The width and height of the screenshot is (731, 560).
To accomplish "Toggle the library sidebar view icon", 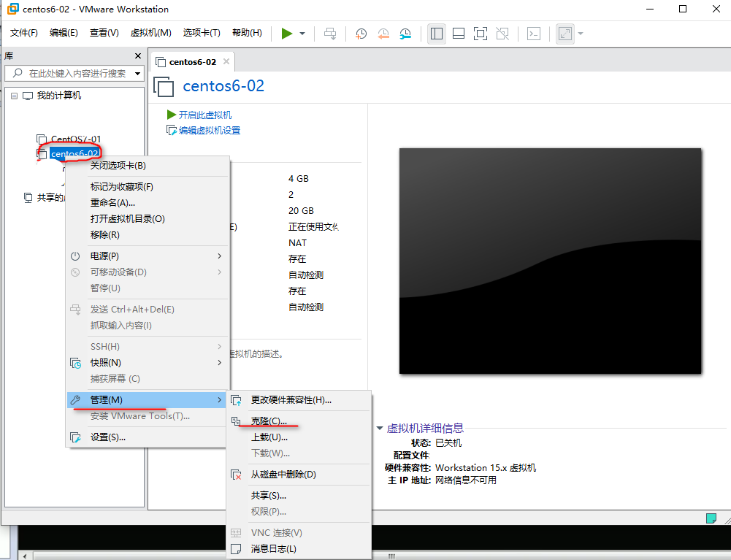I will click(x=437, y=34).
